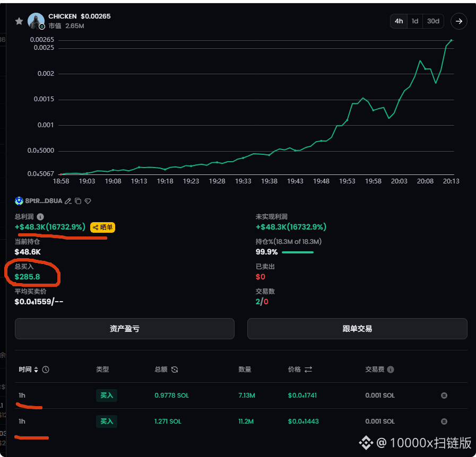The width and height of the screenshot is (476, 457).
Task: Click the 1.271 SOL amount
Action: point(168,421)
